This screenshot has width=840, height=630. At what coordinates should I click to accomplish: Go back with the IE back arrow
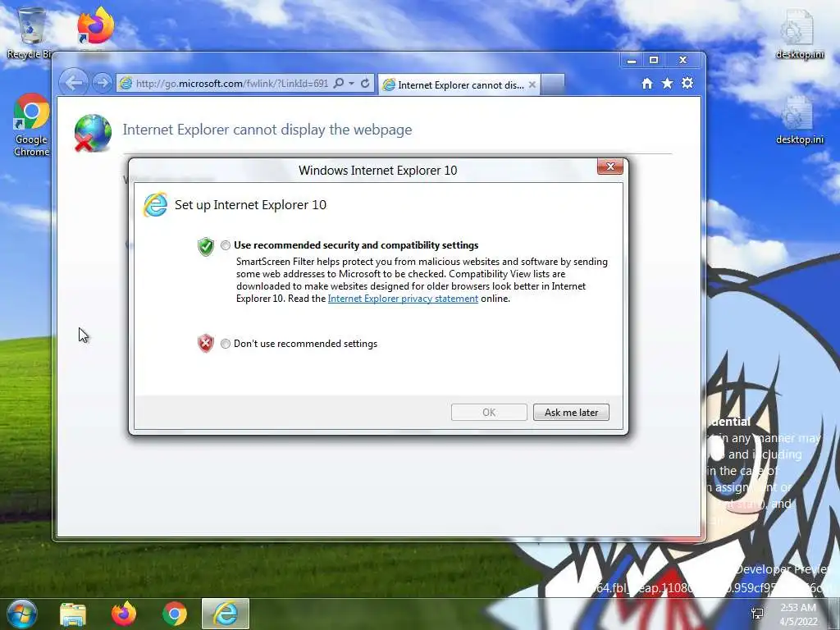73,83
